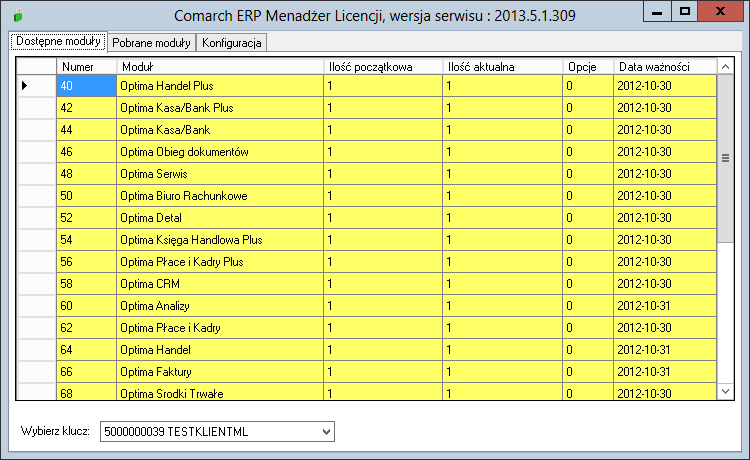This screenshot has width=750, height=460.
Task: Minimize the Menadżer Licencji window
Action: click(x=657, y=11)
